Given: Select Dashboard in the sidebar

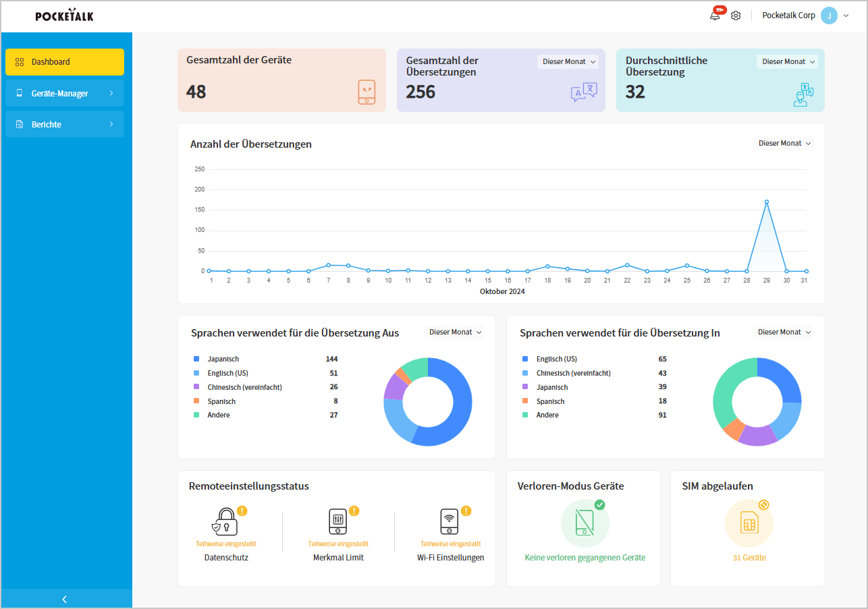Looking at the screenshot, I should [65, 62].
